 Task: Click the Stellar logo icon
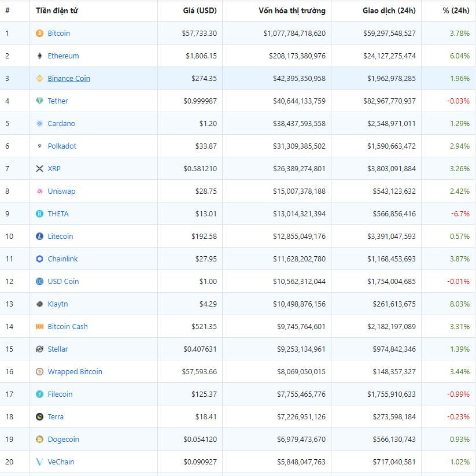[x=39, y=349]
